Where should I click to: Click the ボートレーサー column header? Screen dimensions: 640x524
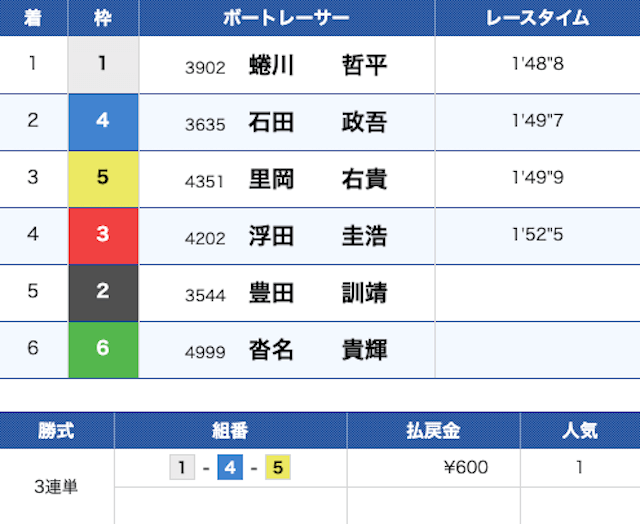click(287, 18)
